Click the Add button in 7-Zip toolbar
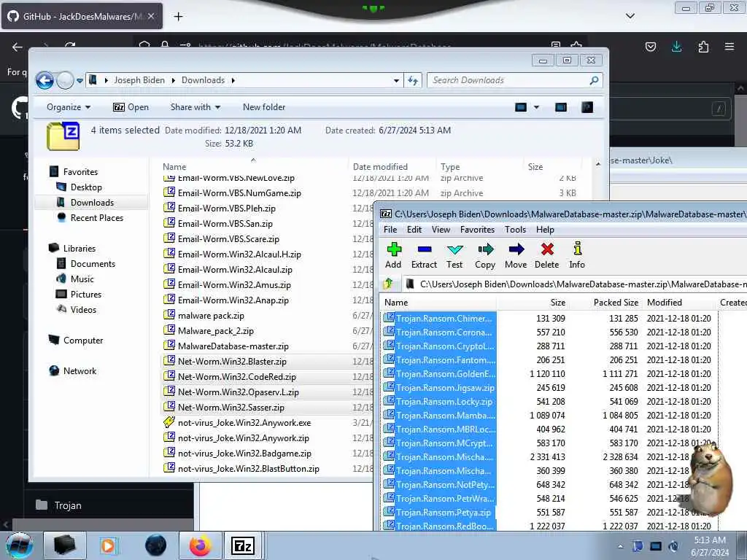The width and height of the screenshot is (747, 560). point(393,256)
